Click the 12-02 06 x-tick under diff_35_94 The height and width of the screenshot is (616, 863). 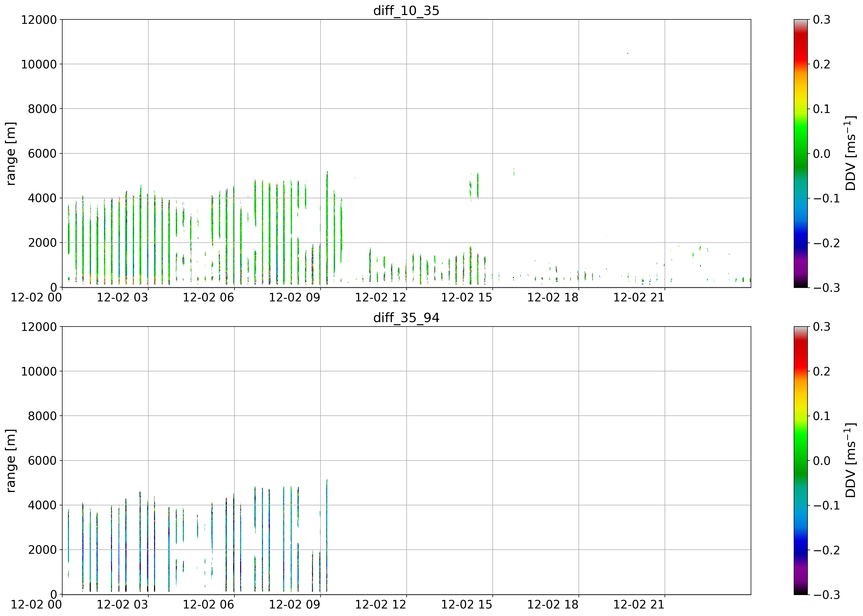pos(208,605)
